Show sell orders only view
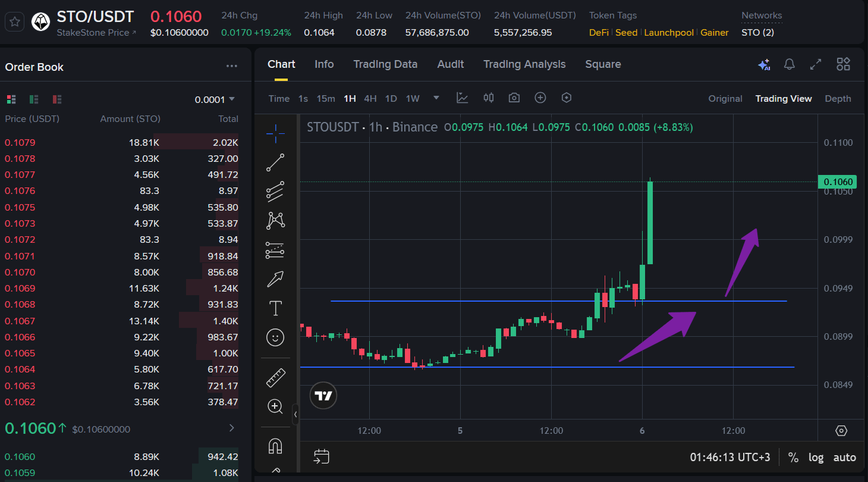 pyautogui.click(x=57, y=99)
